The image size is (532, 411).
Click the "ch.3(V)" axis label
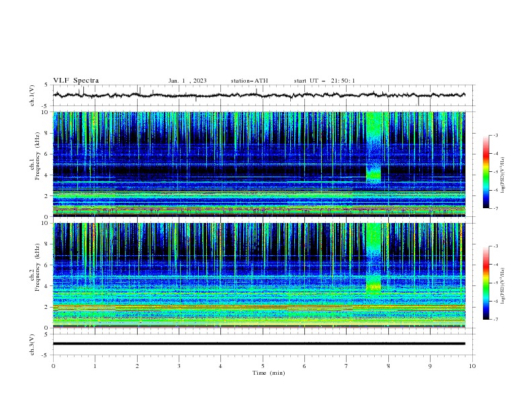[x=32, y=345]
